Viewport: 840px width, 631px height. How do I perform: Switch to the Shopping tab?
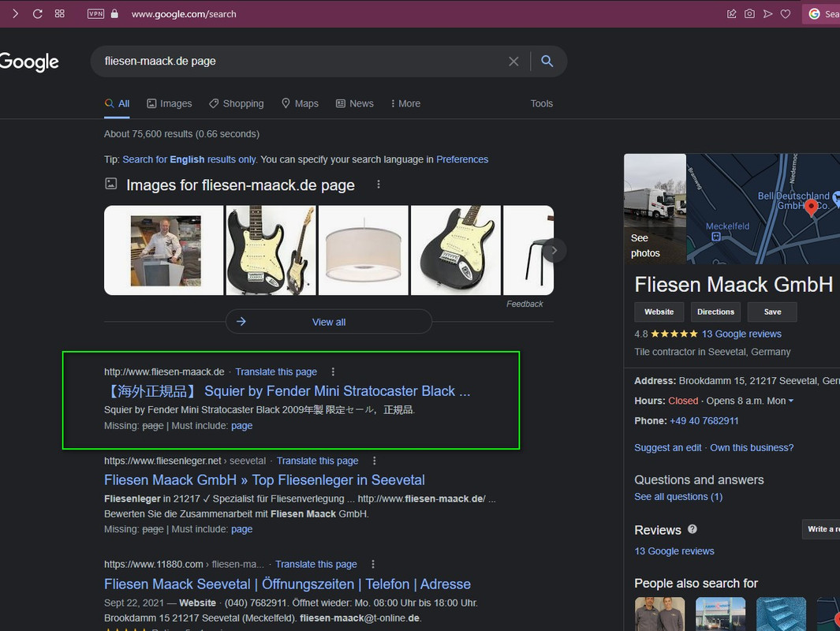pos(237,103)
